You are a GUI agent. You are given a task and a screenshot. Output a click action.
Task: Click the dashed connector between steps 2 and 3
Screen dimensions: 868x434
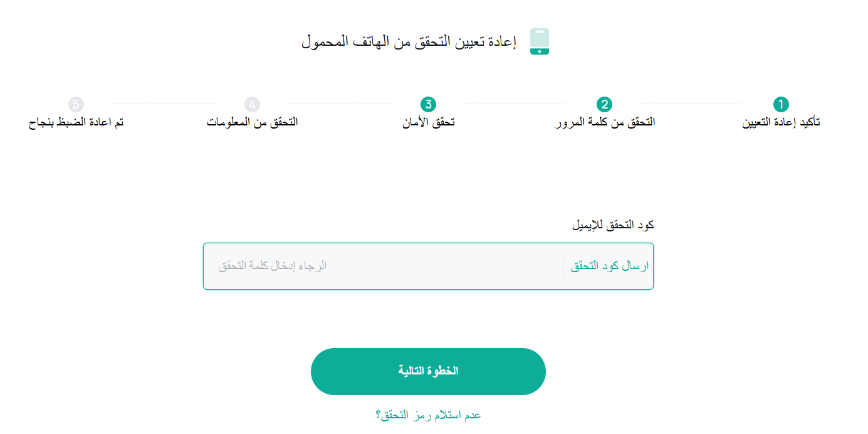(x=516, y=103)
